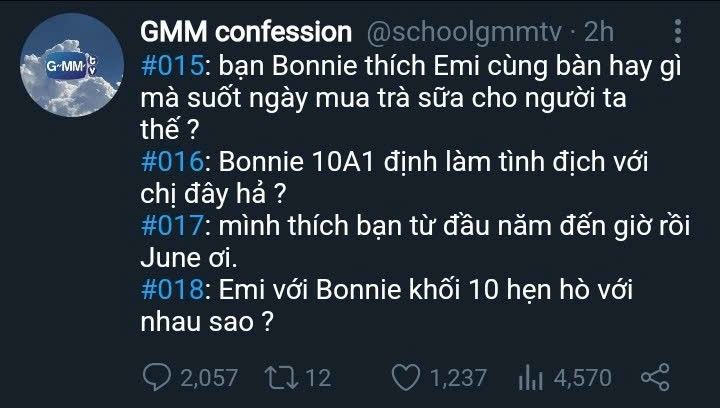Screen dimensions: 720x408
Task: Click the share icon on the tweet
Action: tap(653, 377)
